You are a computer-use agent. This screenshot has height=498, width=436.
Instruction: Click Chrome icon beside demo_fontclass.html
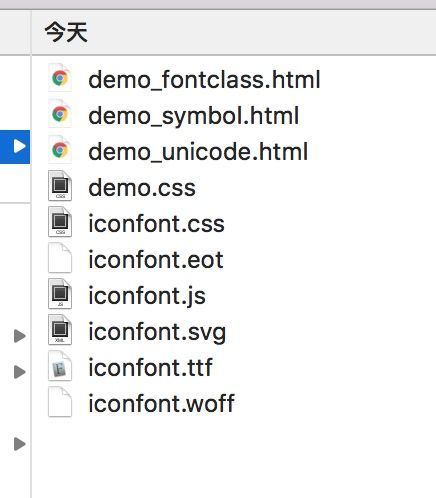(60, 79)
